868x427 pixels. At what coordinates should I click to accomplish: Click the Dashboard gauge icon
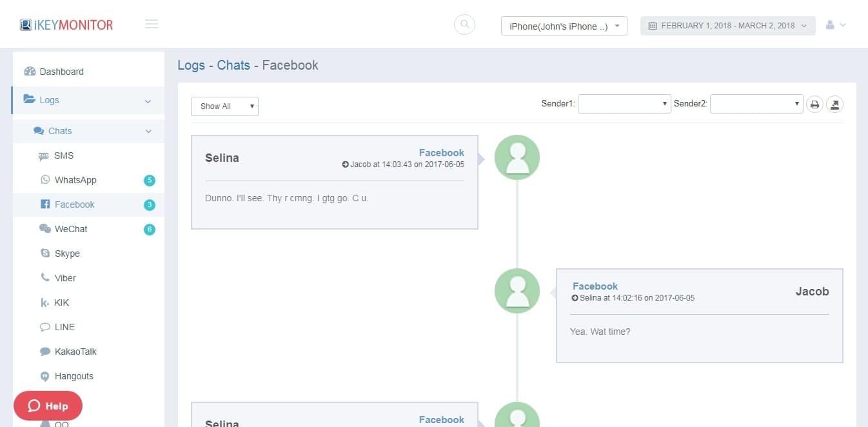(30, 72)
